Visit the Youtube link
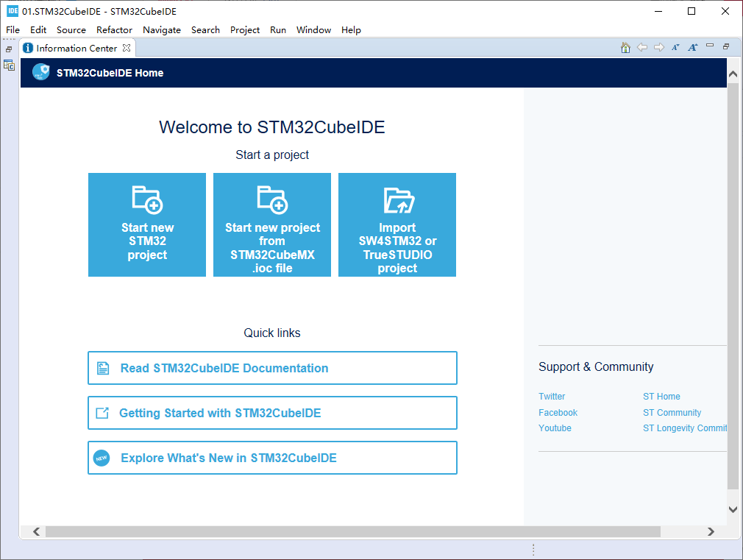This screenshot has height=560, width=743. [555, 428]
